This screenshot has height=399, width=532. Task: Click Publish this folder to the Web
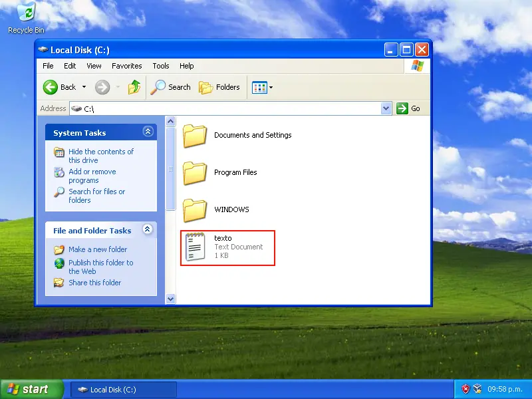coord(101,267)
